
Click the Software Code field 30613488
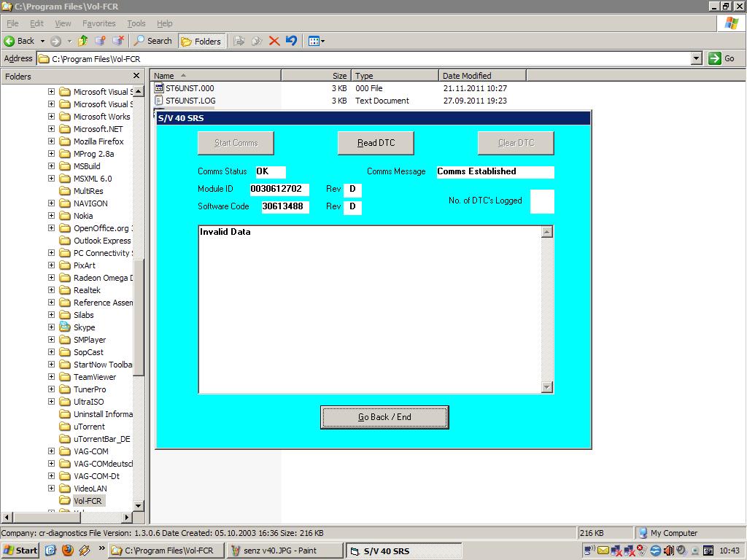coord(285,206)
